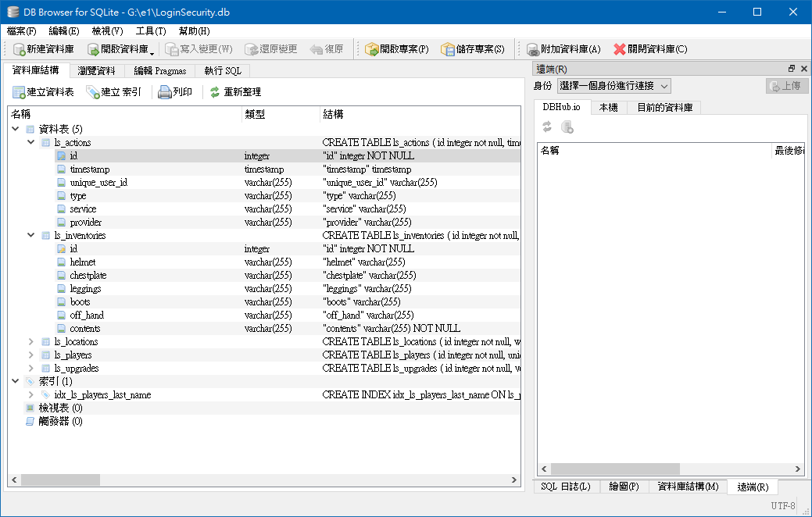Screen dimensions: 812x517
Task: Click the 還原變更 revert changes icon
Action: 252,49
